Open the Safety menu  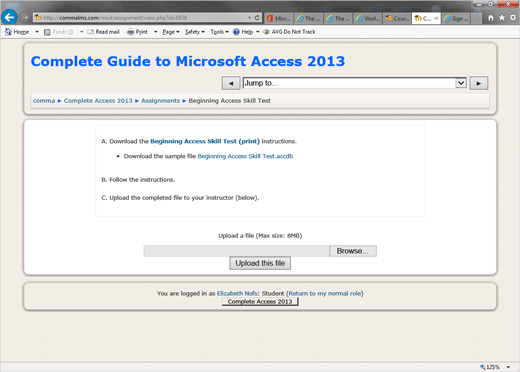[x=195, y=32]
